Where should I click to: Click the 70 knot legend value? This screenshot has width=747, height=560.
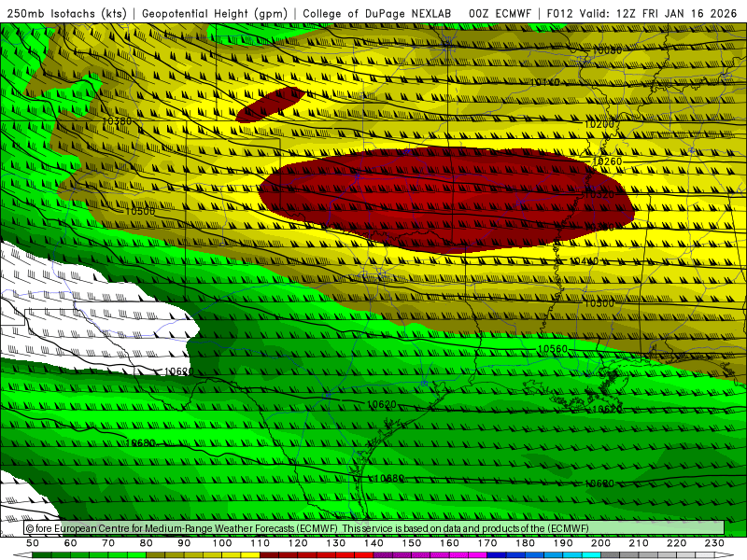[x=108, y=543]
